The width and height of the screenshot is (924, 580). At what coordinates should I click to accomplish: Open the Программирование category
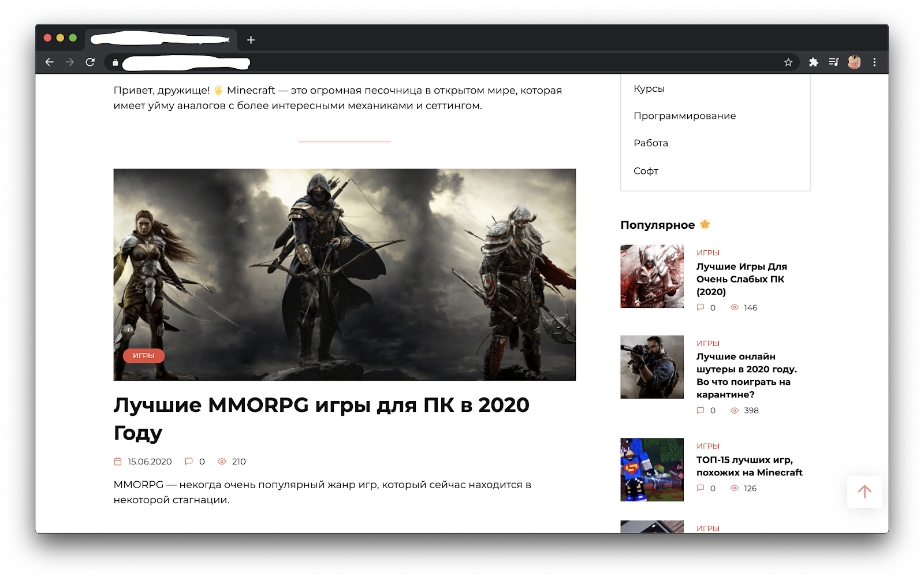[x=684, y=116]
